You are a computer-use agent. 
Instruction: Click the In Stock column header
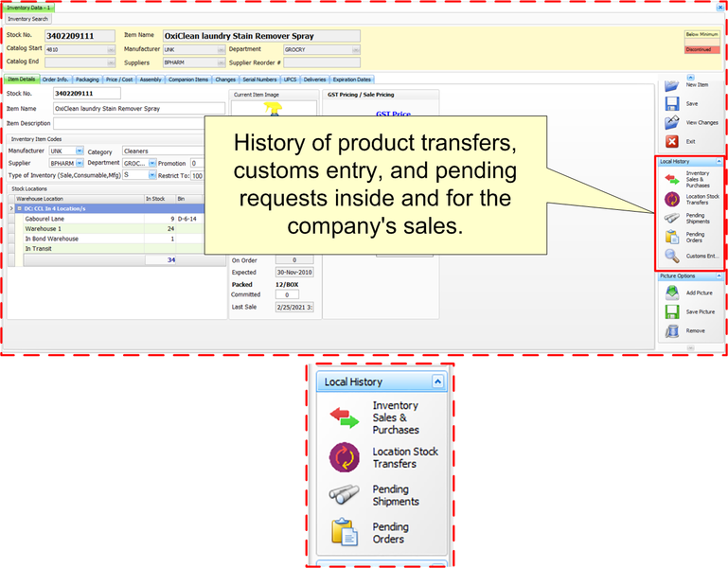(x=160, y=199)
